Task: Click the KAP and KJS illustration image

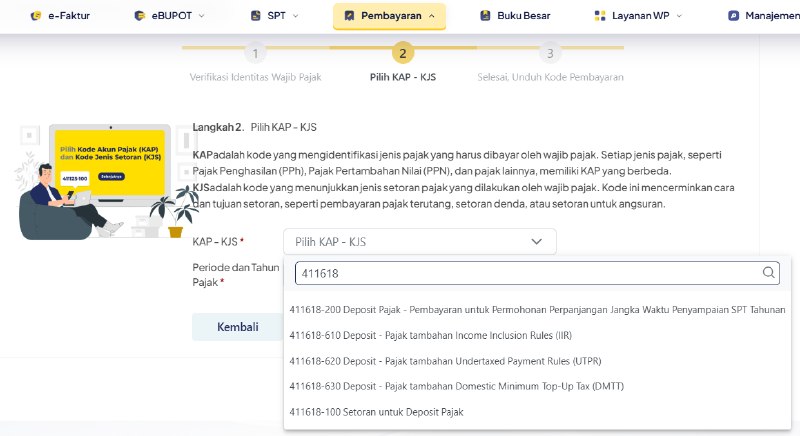Action: 109,181
